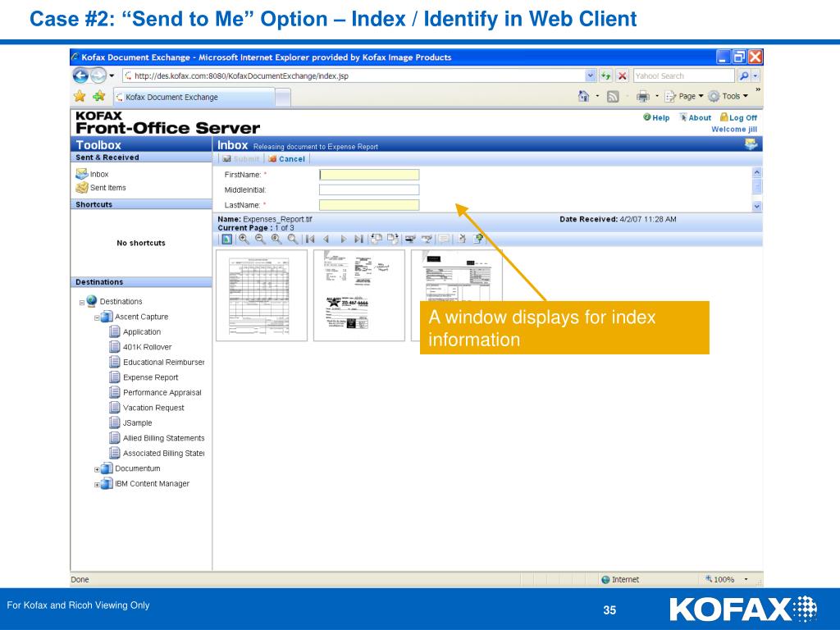This screenshot has height=630, width=840.
Task: Click the LastName input field
Action: [369, 204]
